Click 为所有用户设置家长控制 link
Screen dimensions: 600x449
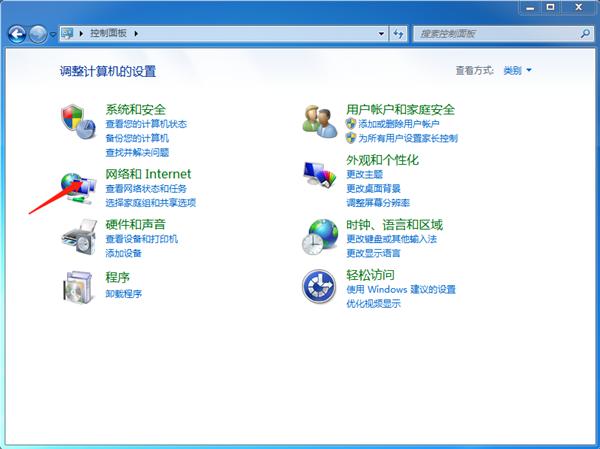[408, 138]
